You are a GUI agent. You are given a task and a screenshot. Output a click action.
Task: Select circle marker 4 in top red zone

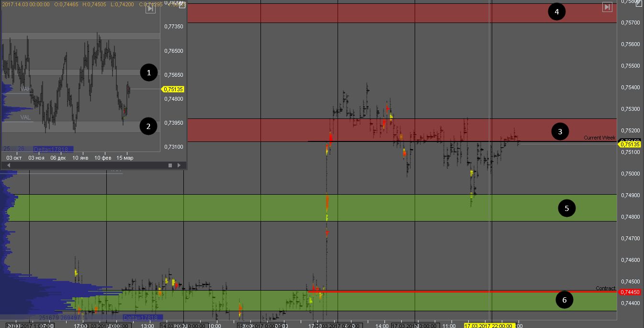557,12
